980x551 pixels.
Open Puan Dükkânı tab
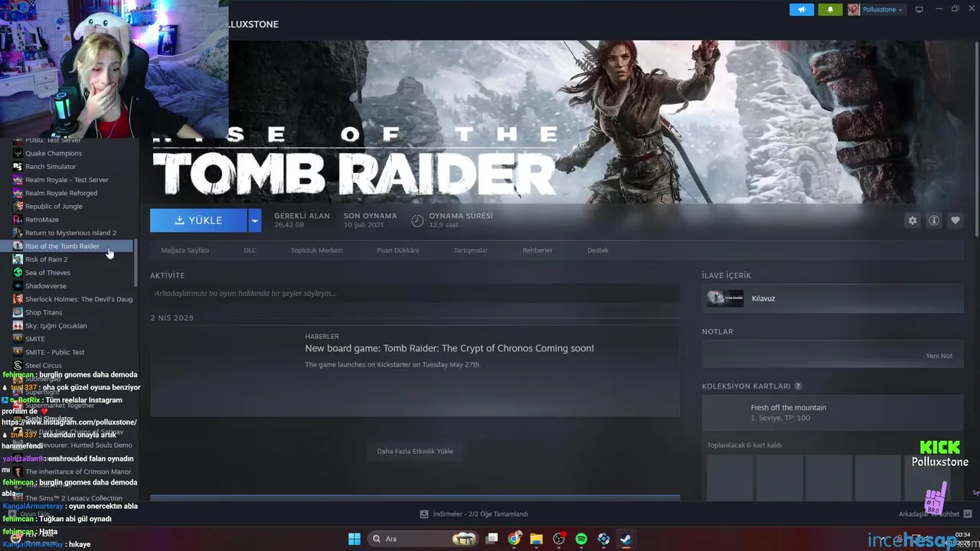(397, 250)
